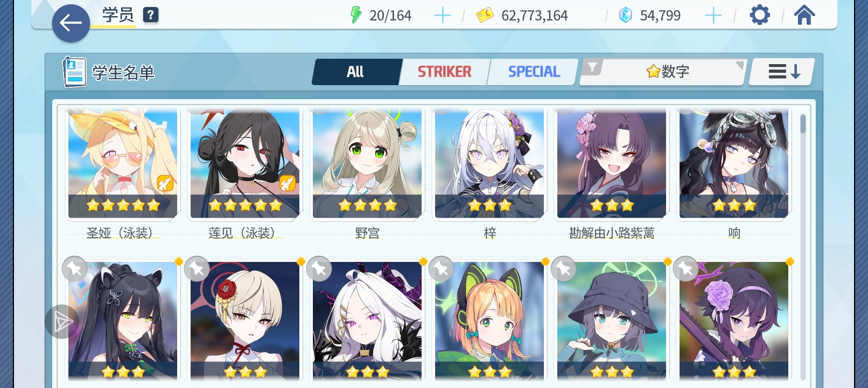Open settings via the gear icon
This screenshot has height=388, width=868.
760,15
